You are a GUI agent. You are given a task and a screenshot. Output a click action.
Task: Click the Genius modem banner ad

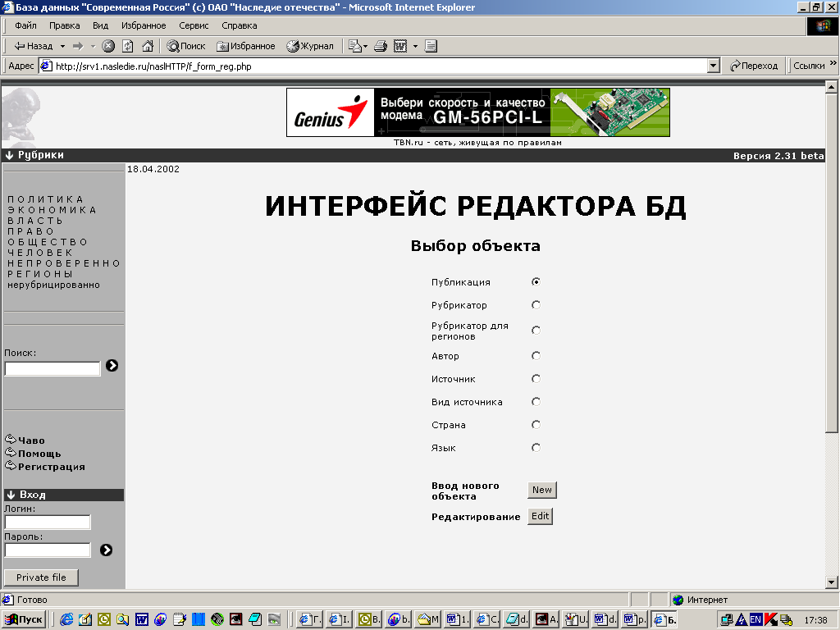[x=478, y=112]
